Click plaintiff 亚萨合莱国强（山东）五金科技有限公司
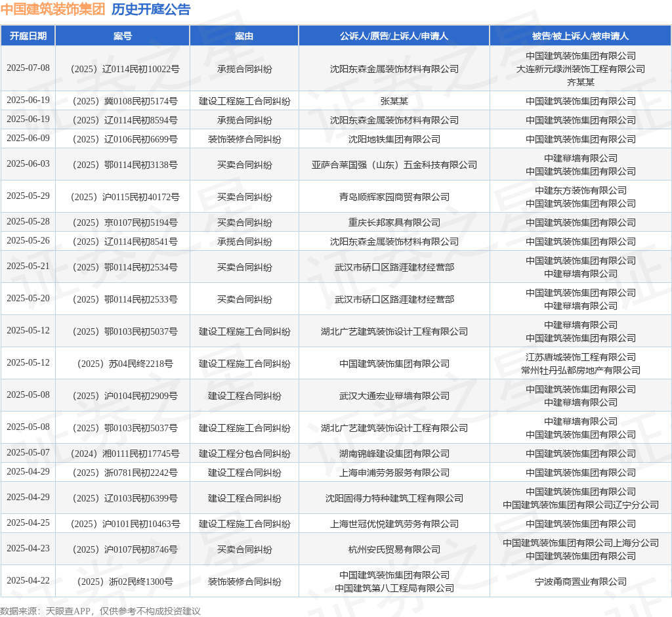Image resolution: width=672 pixels, height=617 pixels. tap(394, 165)
